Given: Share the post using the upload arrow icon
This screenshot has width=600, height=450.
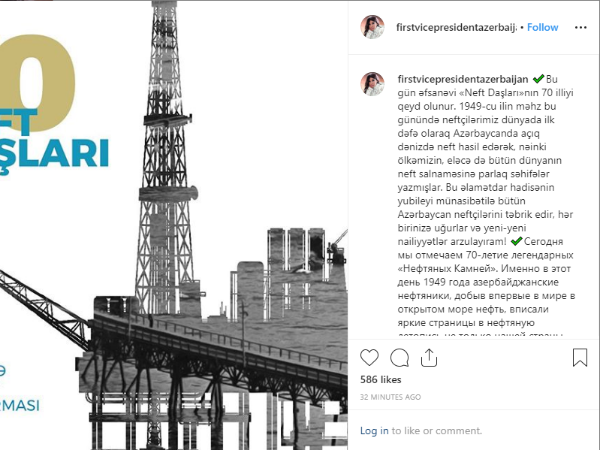Looking at the screenshot, I should click(429, 358).
